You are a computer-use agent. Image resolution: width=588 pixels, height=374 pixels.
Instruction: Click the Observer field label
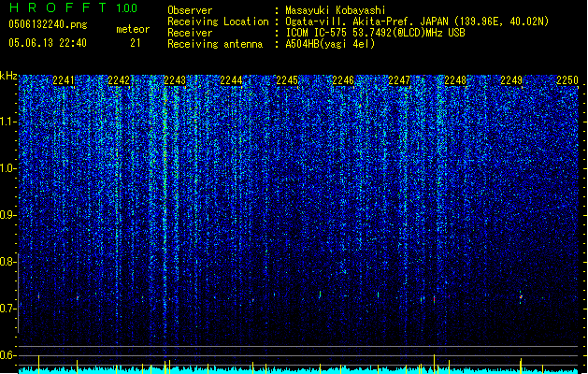pyautogui.click(x=190, y=10)
